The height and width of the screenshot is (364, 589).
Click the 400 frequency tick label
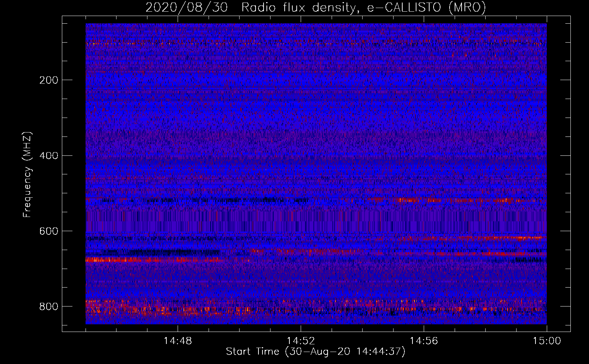[x=48, y=156]
